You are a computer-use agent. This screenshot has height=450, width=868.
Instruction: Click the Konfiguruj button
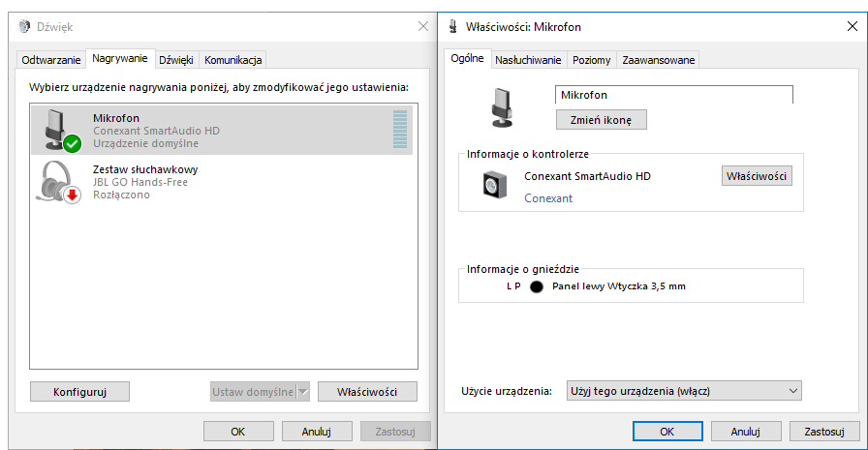[x=79, y=392]
